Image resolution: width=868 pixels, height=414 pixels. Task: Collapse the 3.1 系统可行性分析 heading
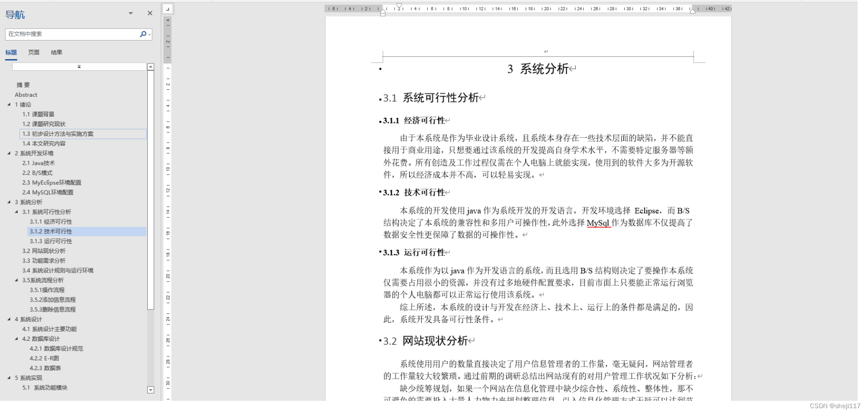pyautogui.click(x=17, y=212)
